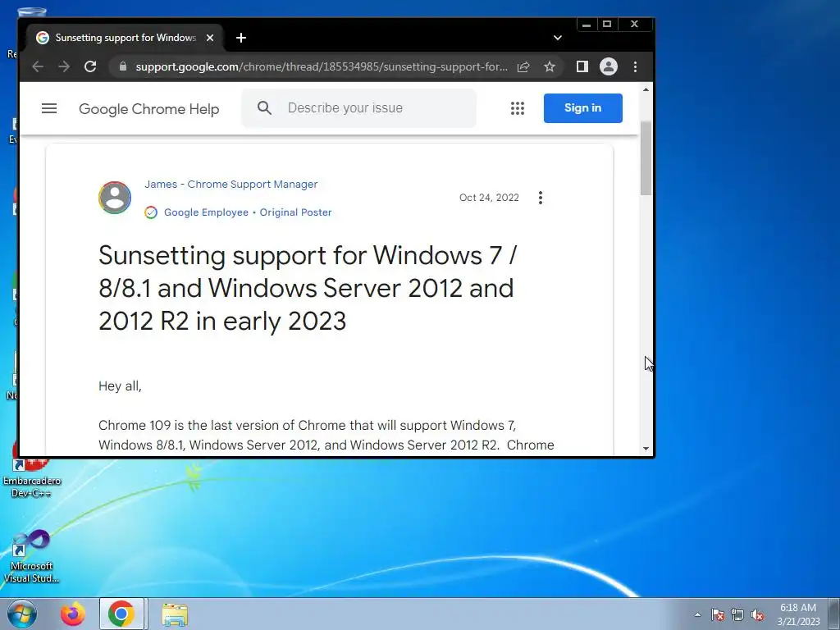Click the page's vertical scrollbar thumb

pyautogui.click(x=646, y=158)
